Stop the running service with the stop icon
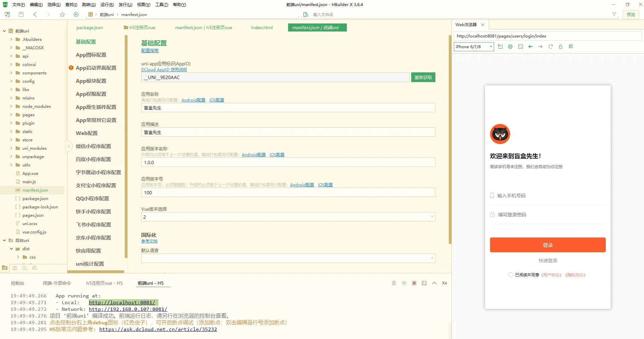This screenshot has height=339, width=644. 414,283
